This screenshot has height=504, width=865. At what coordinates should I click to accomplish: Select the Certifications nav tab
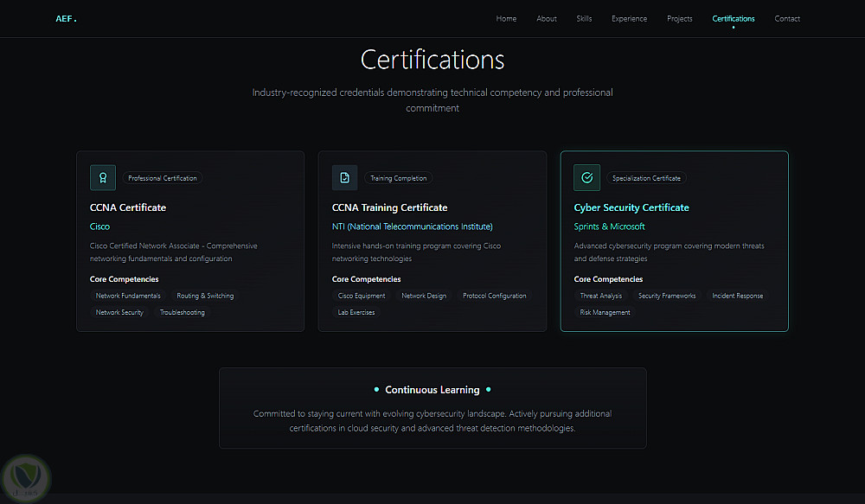point(734,19)
